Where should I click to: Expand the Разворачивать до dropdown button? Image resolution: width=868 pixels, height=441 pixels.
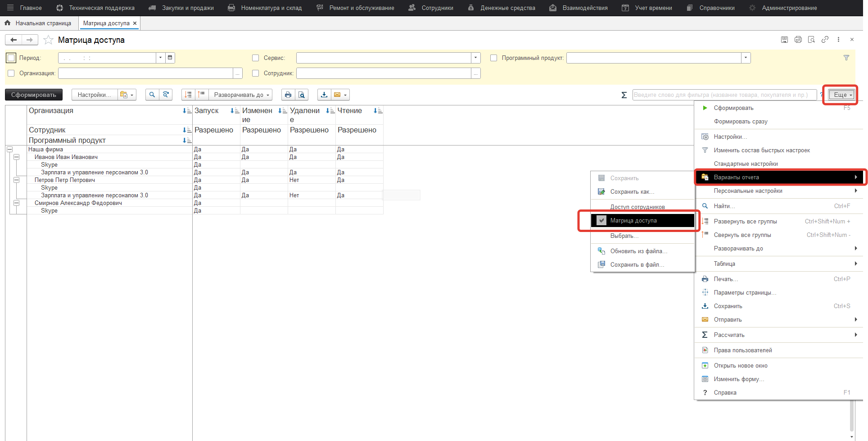coord(241,95)
